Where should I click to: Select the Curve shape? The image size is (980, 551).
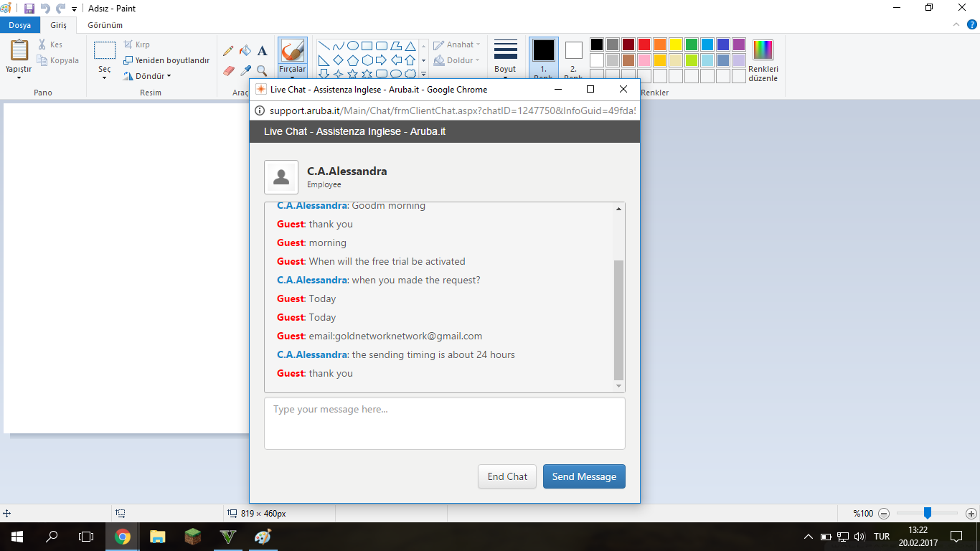(x=339, y=46)
